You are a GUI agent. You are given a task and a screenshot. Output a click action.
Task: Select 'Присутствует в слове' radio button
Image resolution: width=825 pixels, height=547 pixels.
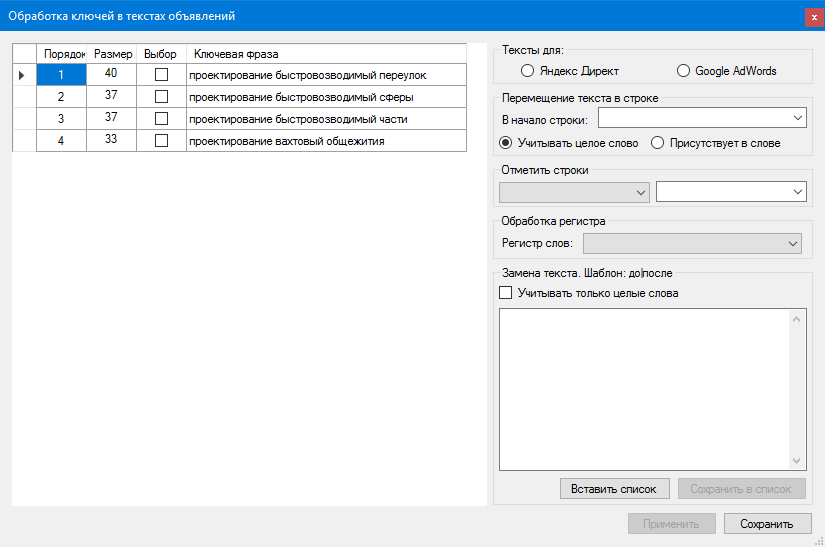[658, 143]
